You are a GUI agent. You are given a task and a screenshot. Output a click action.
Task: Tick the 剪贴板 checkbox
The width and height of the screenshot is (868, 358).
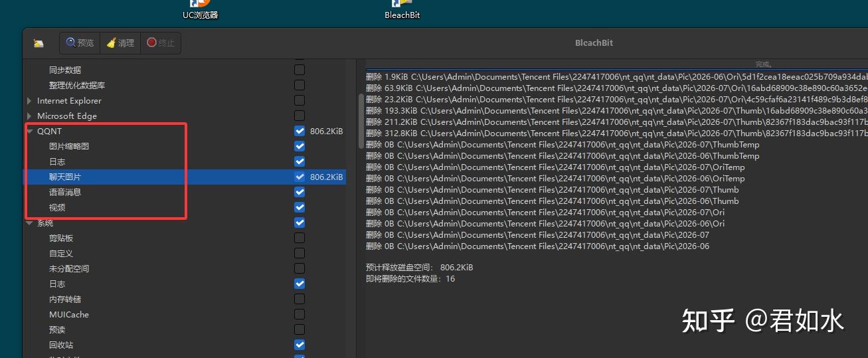[x=300, y=238]
